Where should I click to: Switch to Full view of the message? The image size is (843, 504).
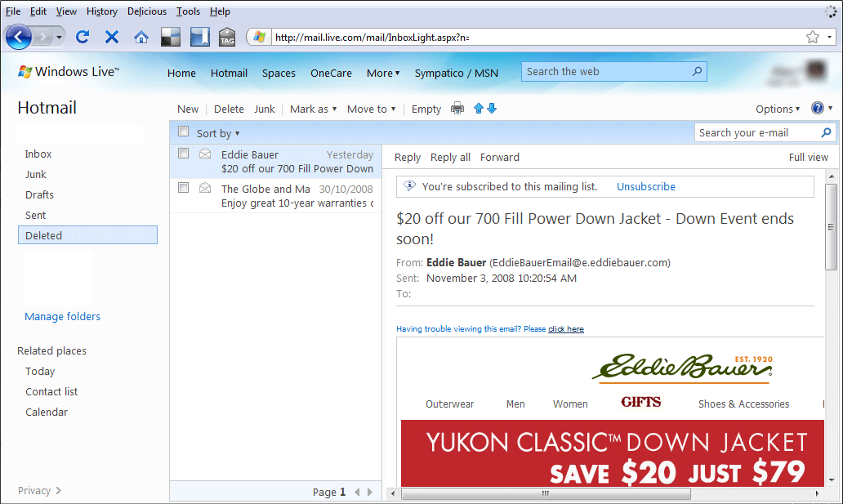click(808, 158)
